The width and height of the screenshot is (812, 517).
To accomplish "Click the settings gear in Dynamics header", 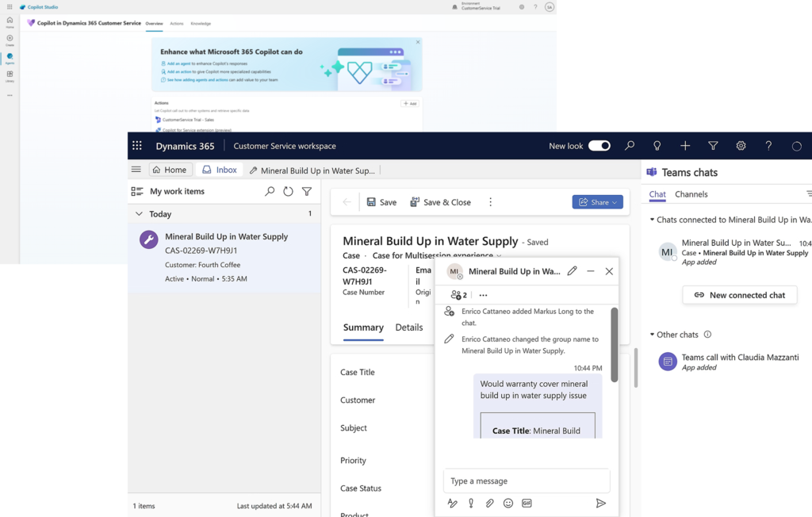I will click(741, 146).
